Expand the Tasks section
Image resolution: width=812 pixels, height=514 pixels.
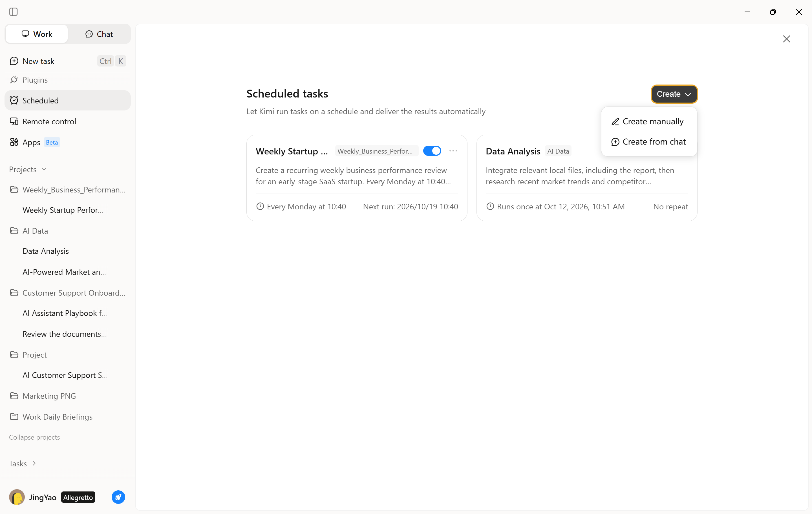(x=23, y=464)
